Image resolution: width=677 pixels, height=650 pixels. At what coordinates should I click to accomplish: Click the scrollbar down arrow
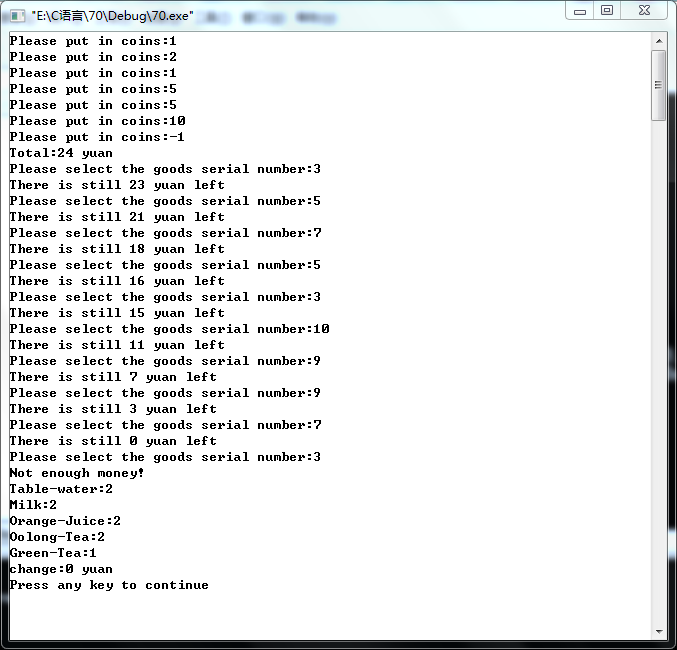[659, 631]
